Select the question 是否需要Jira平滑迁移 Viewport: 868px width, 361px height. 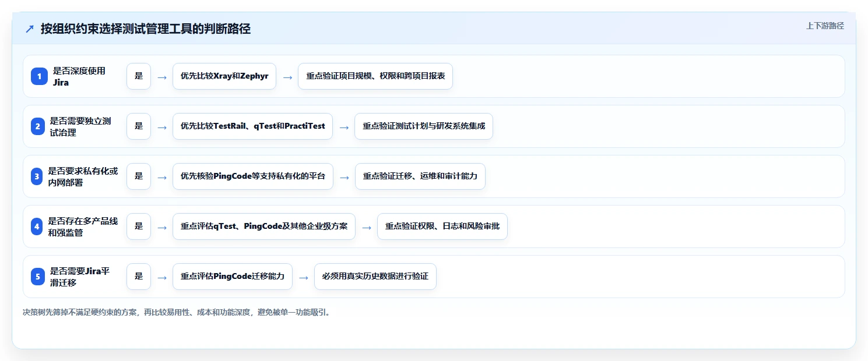coord(80,277)
